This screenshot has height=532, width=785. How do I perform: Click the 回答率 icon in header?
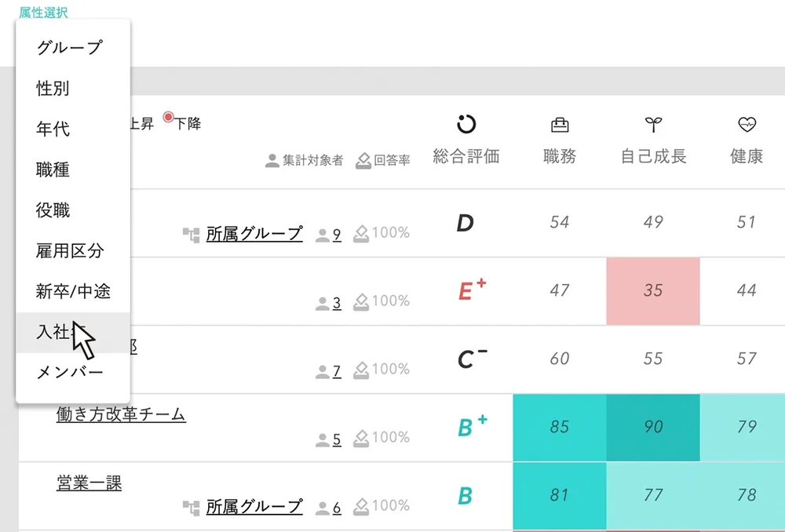[363, 161]
